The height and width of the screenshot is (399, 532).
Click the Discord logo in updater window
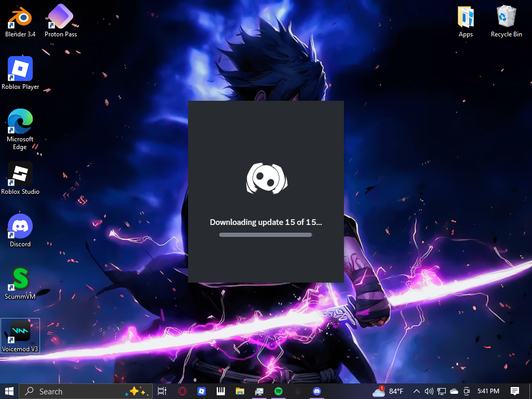[x=267, y=179]
